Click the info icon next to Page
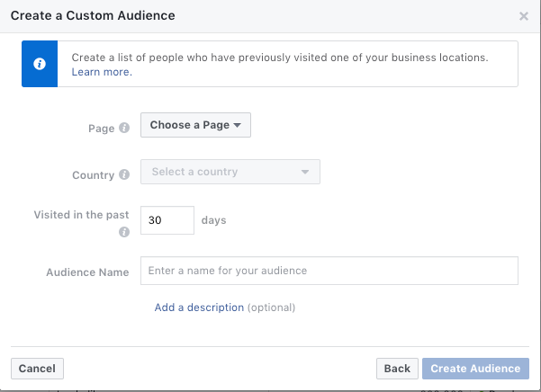541x392 pixels. click(124, 128)
